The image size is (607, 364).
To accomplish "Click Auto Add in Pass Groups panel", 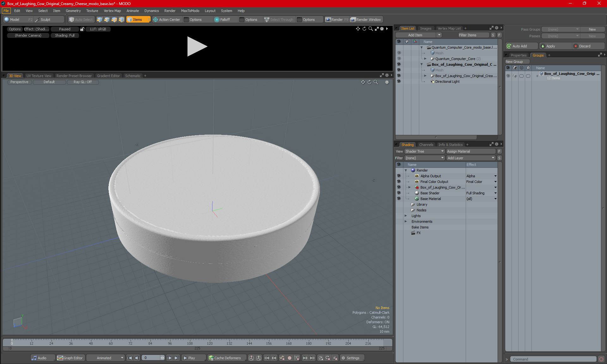I will [521, 46].
